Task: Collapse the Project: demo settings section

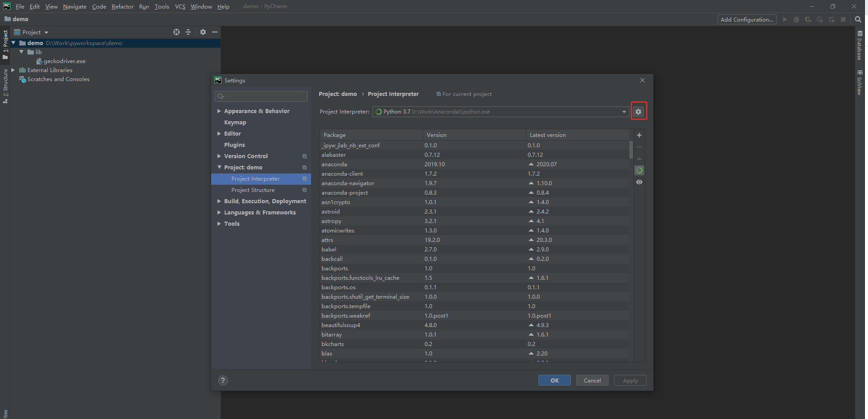Action: click(x=219, y=167)
